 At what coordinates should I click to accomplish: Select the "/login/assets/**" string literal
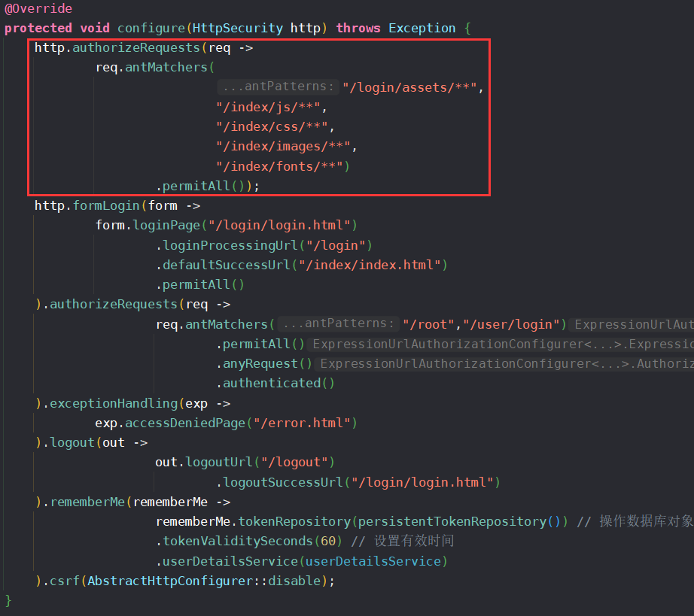(410, 86)
